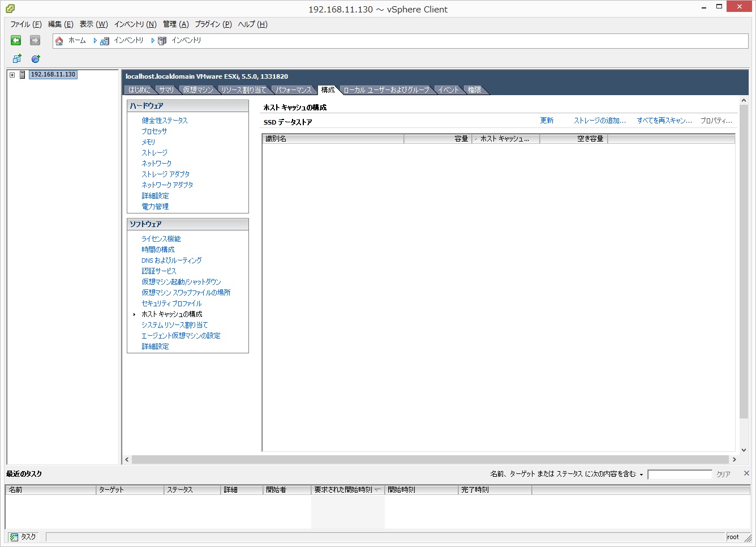Click the home icon in navigation bar
Image resolution: width=756 pixels, height=547 pixels.
[x=59, y=41]
